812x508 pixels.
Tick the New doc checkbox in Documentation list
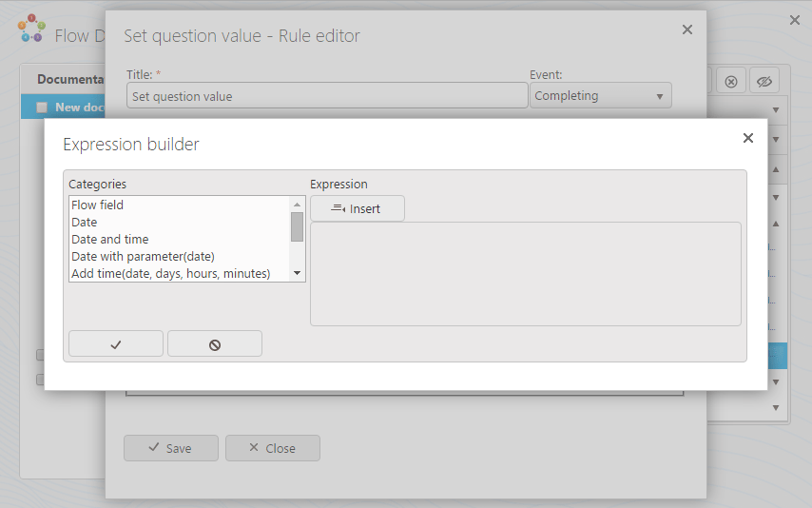42,107
